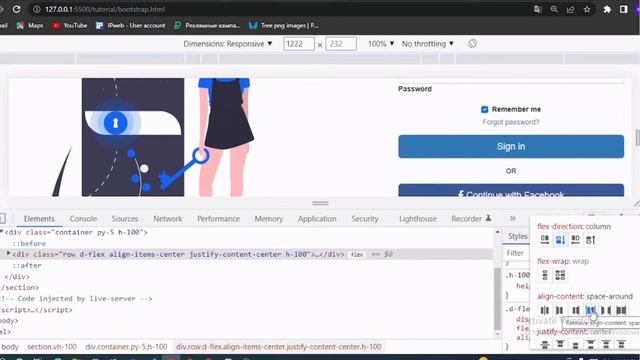The image size is (640, 360).
Task: Open the Dimensions Responsive dropdown
Action: [228, 44]
